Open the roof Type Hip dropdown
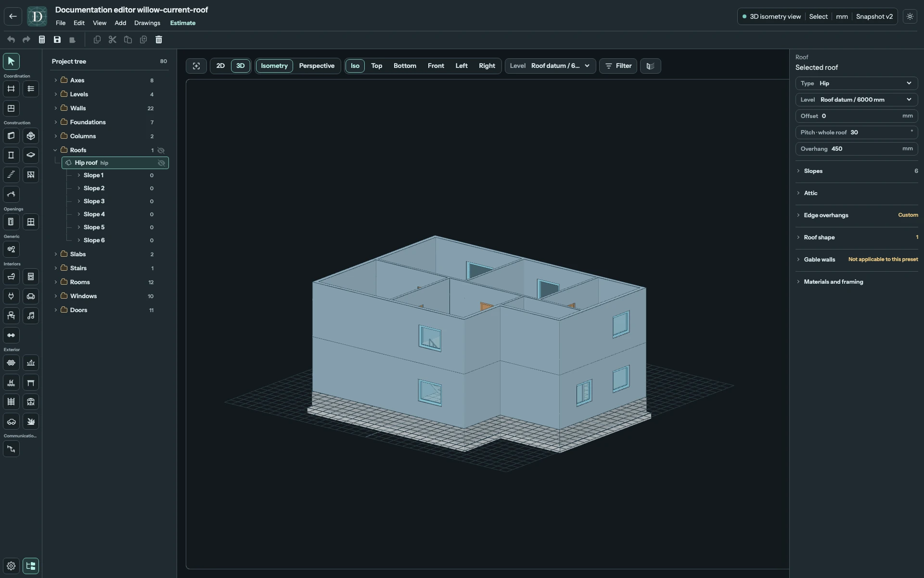 (856, 83)
